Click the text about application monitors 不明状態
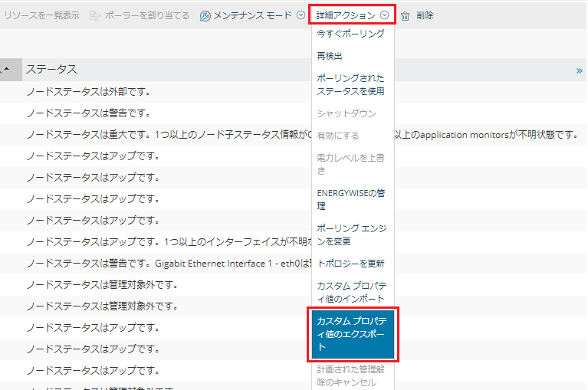The height and width of the screenshot is (390, 588). [487, 135]
